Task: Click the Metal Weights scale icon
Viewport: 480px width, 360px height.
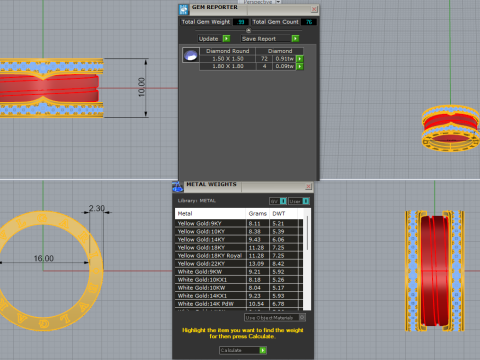Action: tap(177, 187)
